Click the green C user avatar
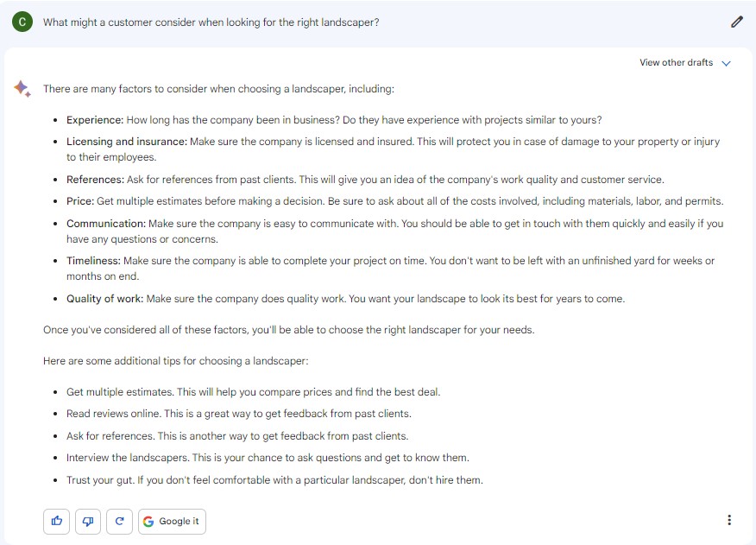The image size is (756, 545). tap(22, 22)
